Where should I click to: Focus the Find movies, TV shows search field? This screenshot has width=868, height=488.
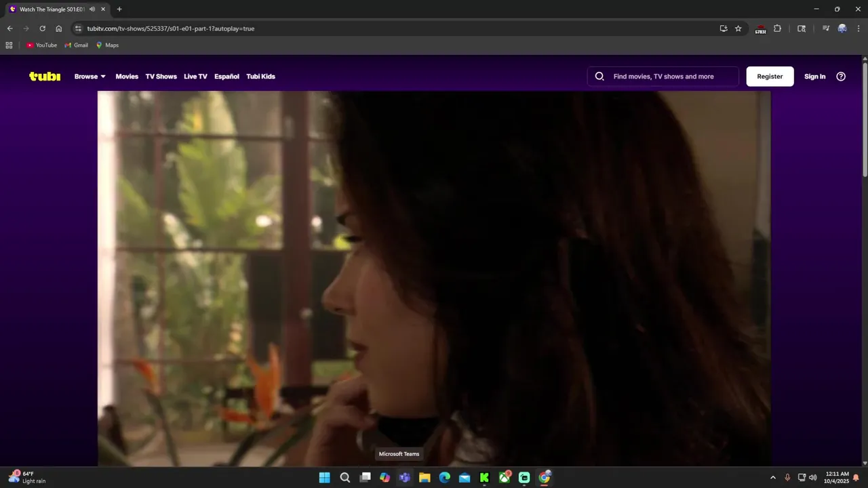click(663, 77)
